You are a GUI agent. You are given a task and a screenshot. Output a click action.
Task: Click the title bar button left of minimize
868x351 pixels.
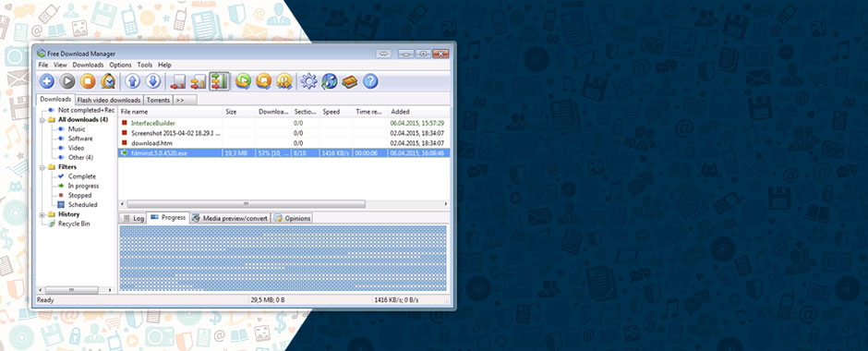383,54
